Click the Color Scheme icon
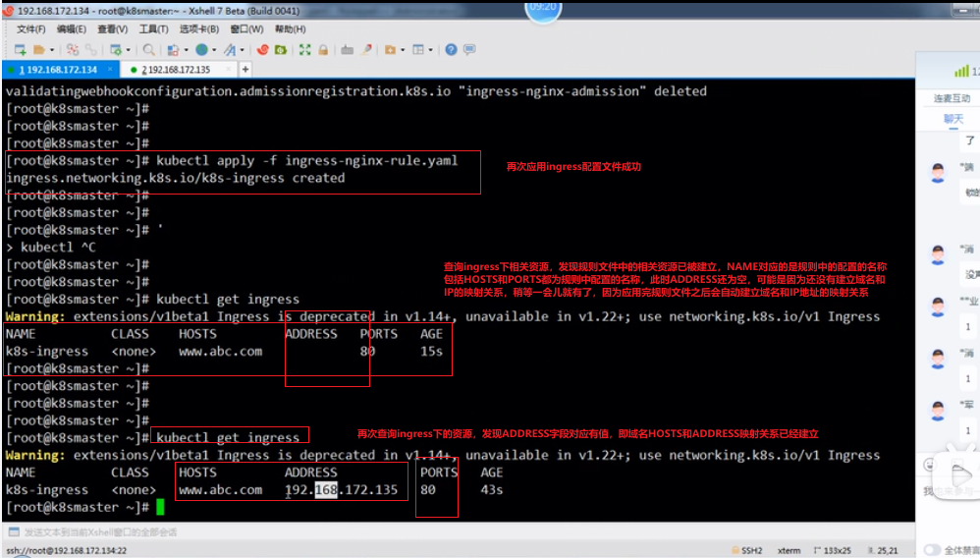 pyautogui.click(x=173, y=49)
